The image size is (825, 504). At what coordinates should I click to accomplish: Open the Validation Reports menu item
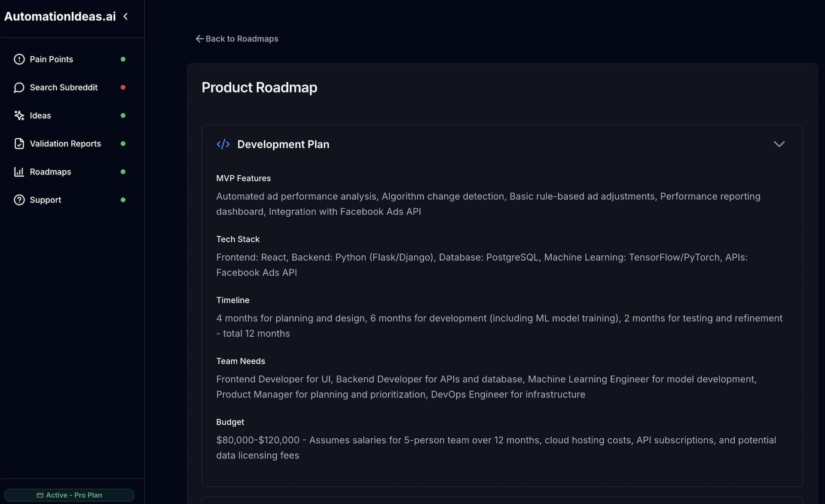[x=65, y=144]
